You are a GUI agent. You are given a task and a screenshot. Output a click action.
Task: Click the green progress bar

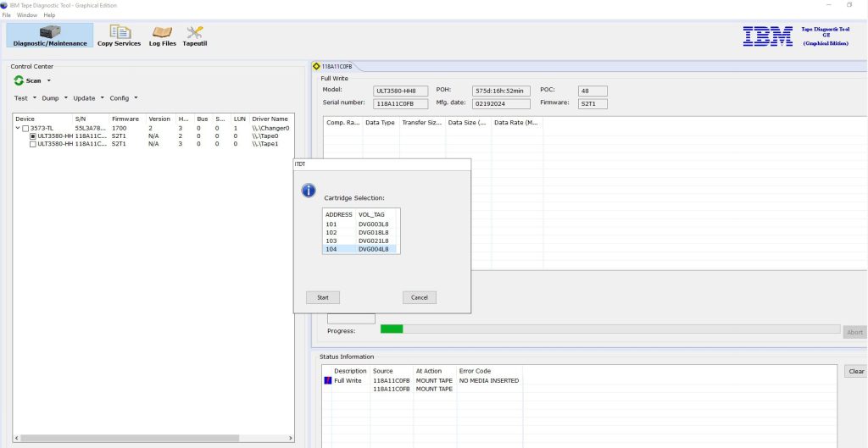tap(392, 329)
